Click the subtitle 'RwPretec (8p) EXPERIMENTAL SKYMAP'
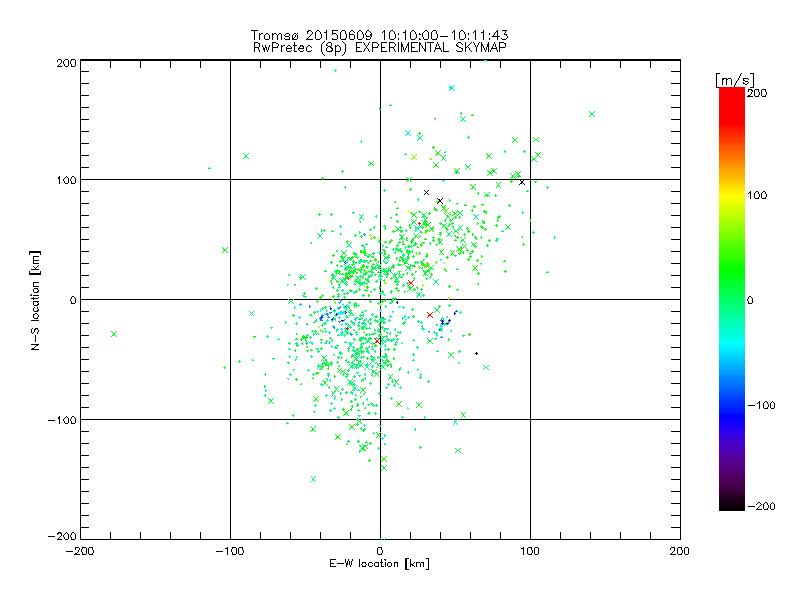Viewport: 800px width, 600px height. (380, 47)
